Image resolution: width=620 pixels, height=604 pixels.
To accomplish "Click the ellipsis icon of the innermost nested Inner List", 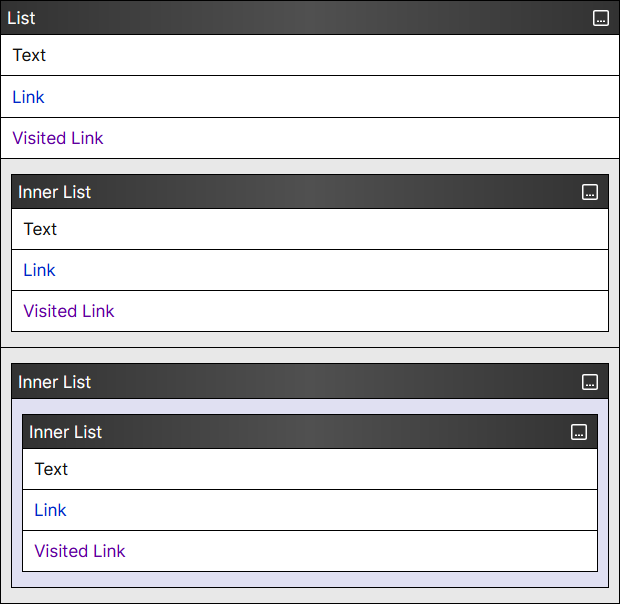I will click(578, 432).
